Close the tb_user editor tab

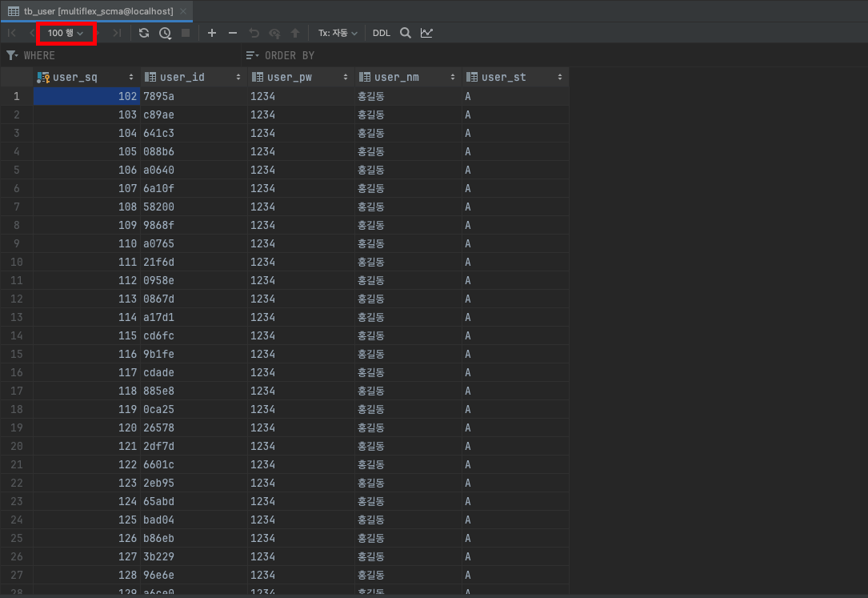183,11
